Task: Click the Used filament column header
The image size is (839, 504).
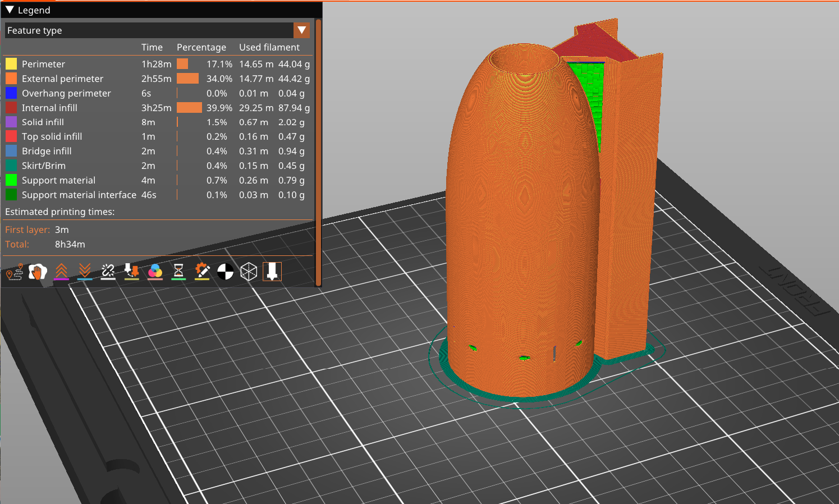Action: pyautogui.click(x=269, y=47)
